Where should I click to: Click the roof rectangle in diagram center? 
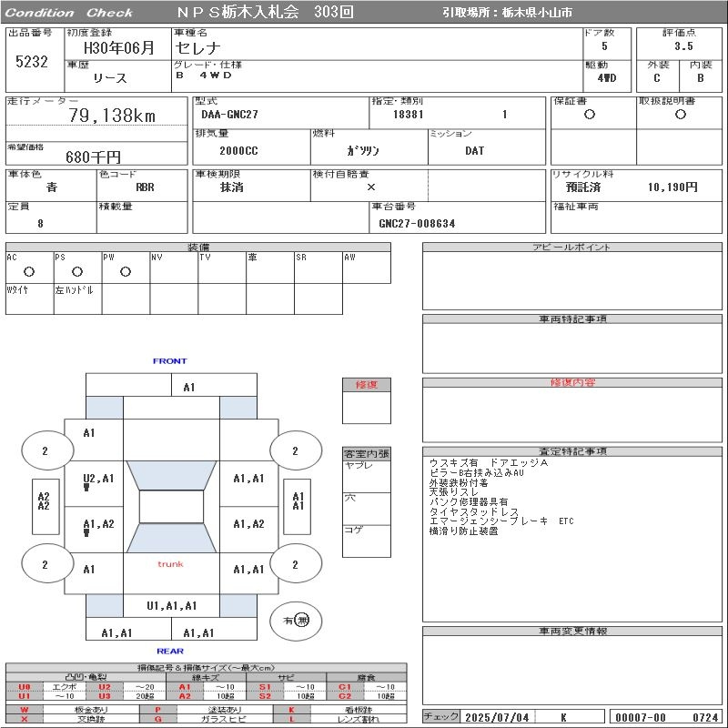pos(171,507)
